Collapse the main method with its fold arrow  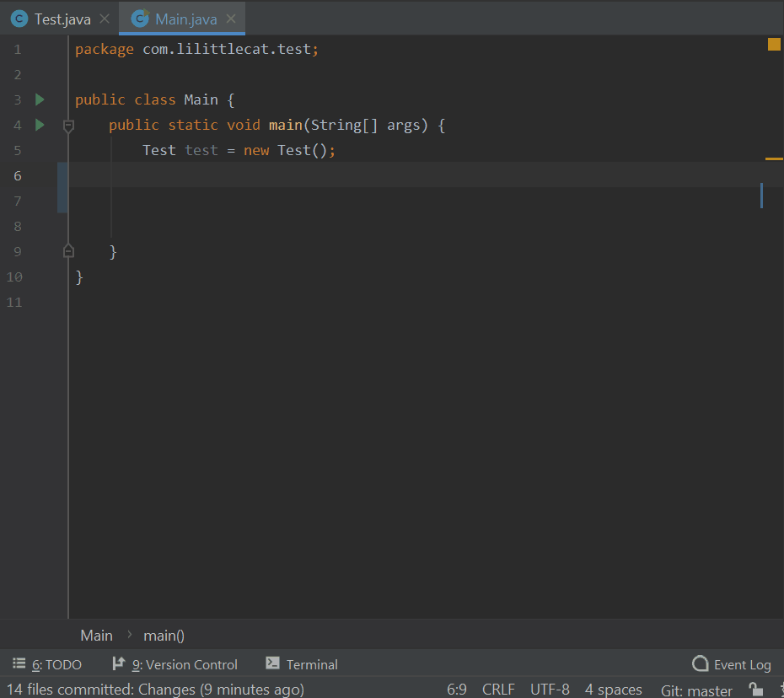click(x=68, y=125)
